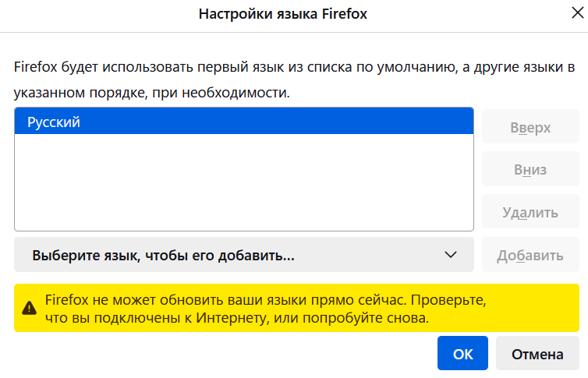The height and width of the screenshot is (378, 588).
Task: Select Русский in the language list
Action: pyautogui.click(x=54, y=122)
